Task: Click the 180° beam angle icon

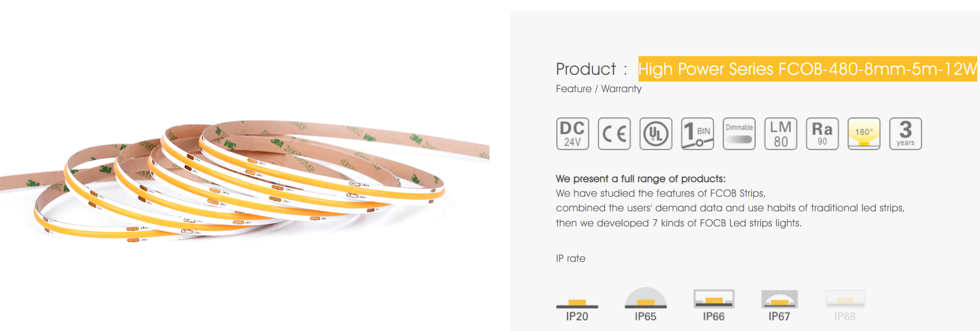Action: [864, 134]
